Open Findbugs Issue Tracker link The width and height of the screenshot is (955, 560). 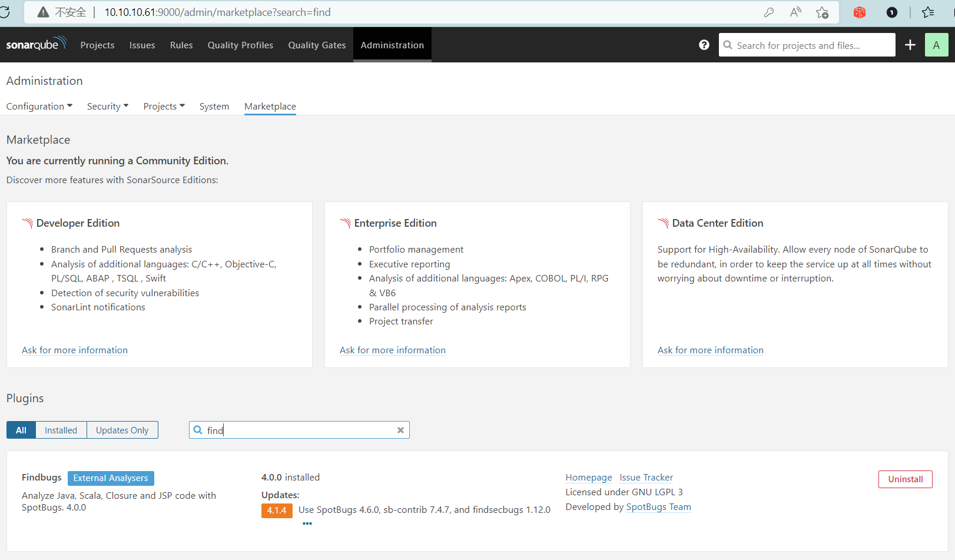(x=646, y=478)
